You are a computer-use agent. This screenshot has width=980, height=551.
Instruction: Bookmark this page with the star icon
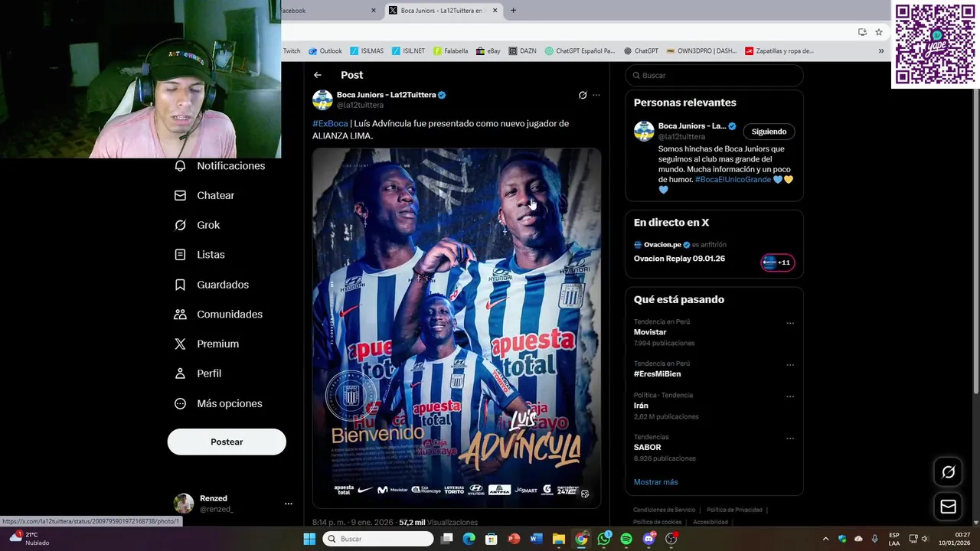(x=879, y=32)
